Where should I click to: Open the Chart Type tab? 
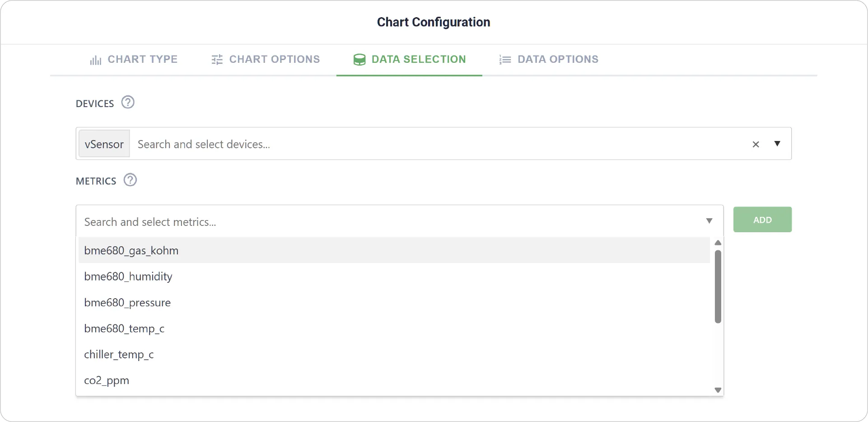[x=134, y=60]
